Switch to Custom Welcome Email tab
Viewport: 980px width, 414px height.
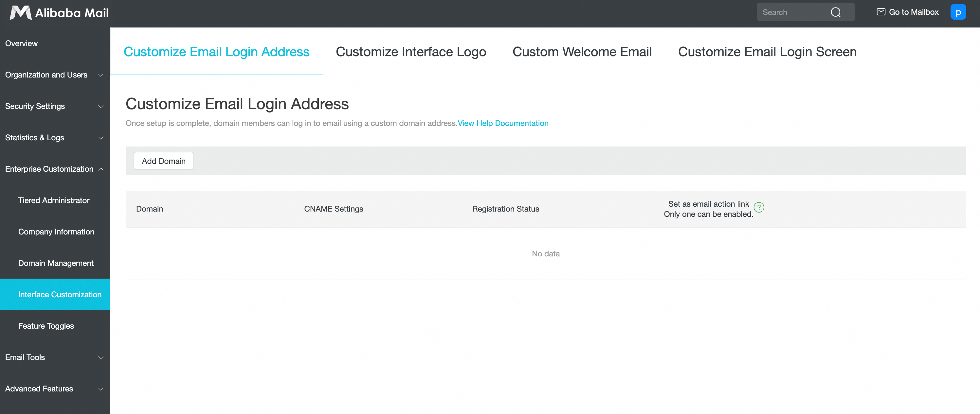click(x=582, y=52)
